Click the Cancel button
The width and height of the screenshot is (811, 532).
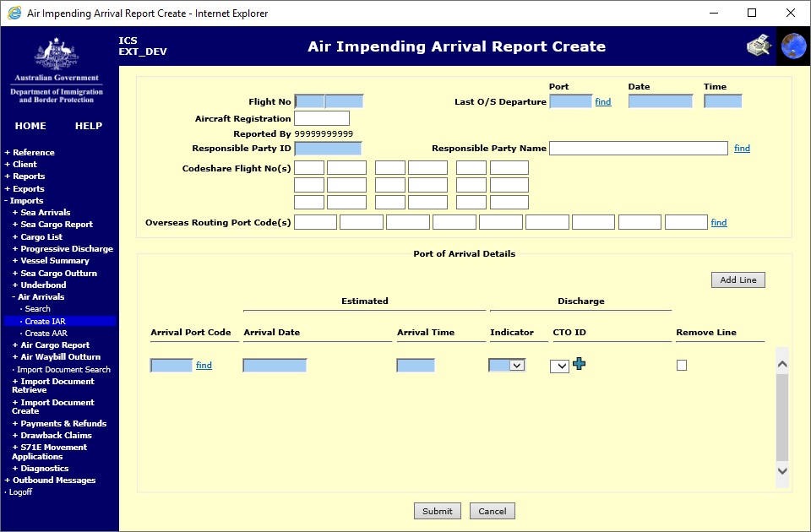492,511
